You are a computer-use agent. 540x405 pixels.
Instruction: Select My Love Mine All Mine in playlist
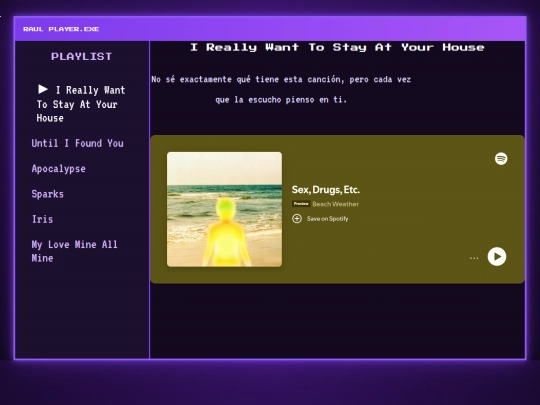click(75, 251)
